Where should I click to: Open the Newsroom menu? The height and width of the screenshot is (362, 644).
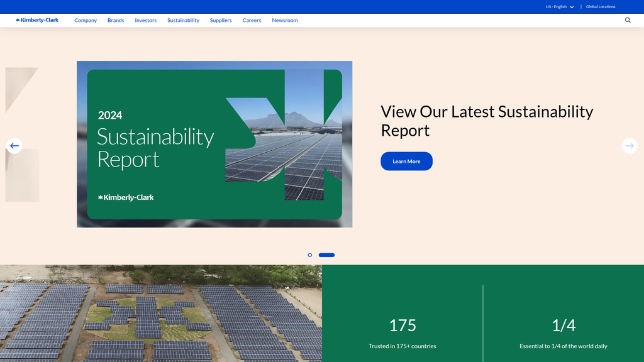tap(285, 20)
